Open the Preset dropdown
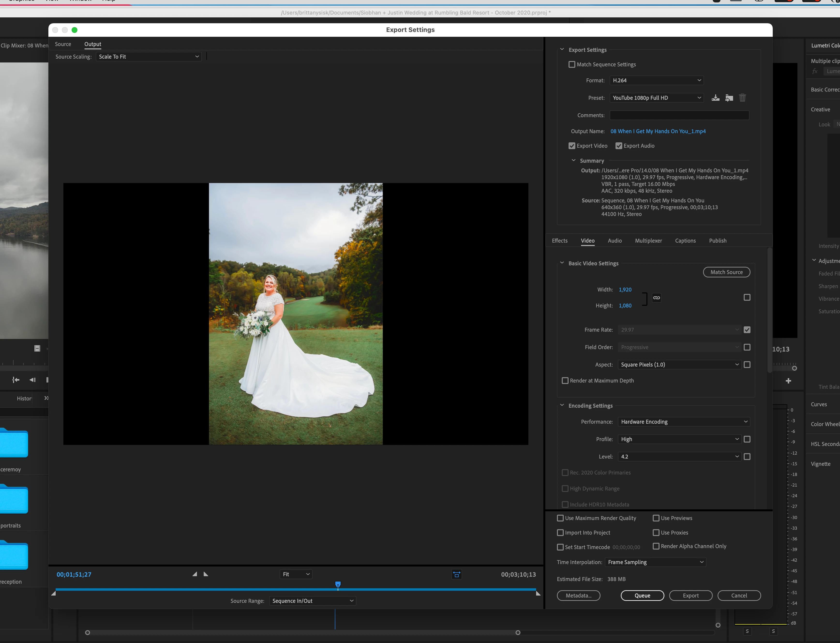 [x=656, y=98]
